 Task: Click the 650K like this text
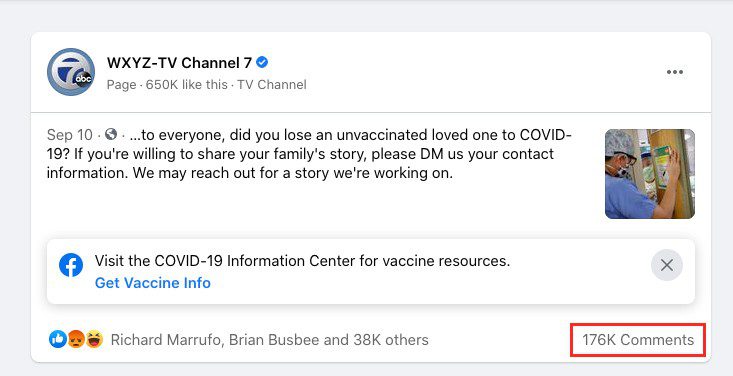pyautogui.click(x=187, y=85)
